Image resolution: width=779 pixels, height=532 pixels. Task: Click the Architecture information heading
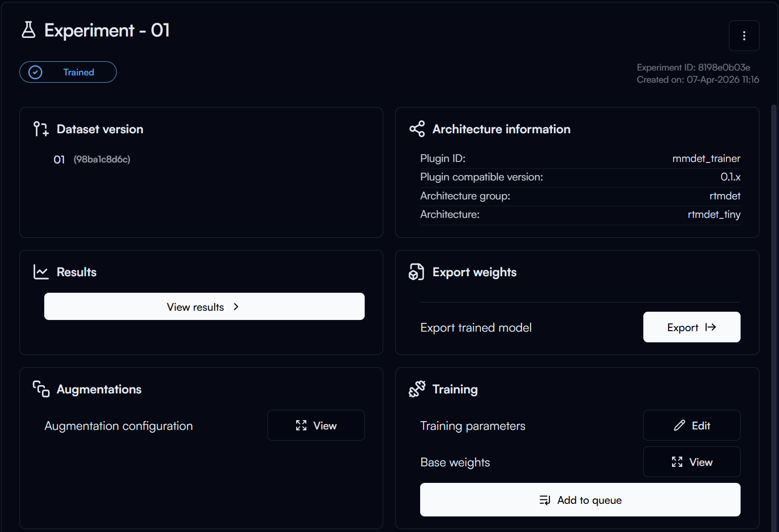point(501,129)
